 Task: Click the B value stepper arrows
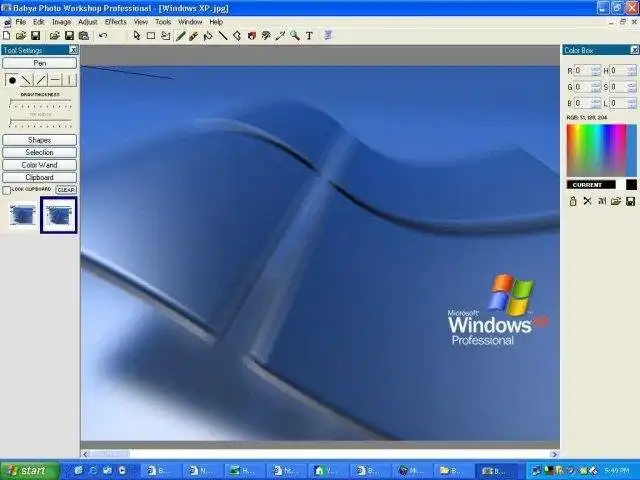tap(596, 103)
